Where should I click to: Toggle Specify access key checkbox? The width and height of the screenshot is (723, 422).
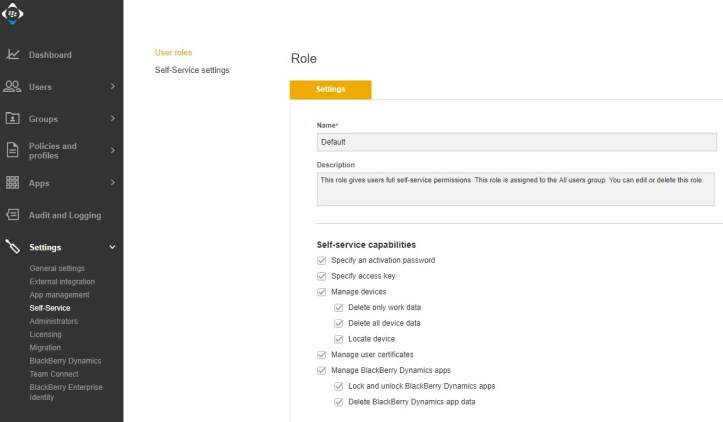(x=321, y=276)
